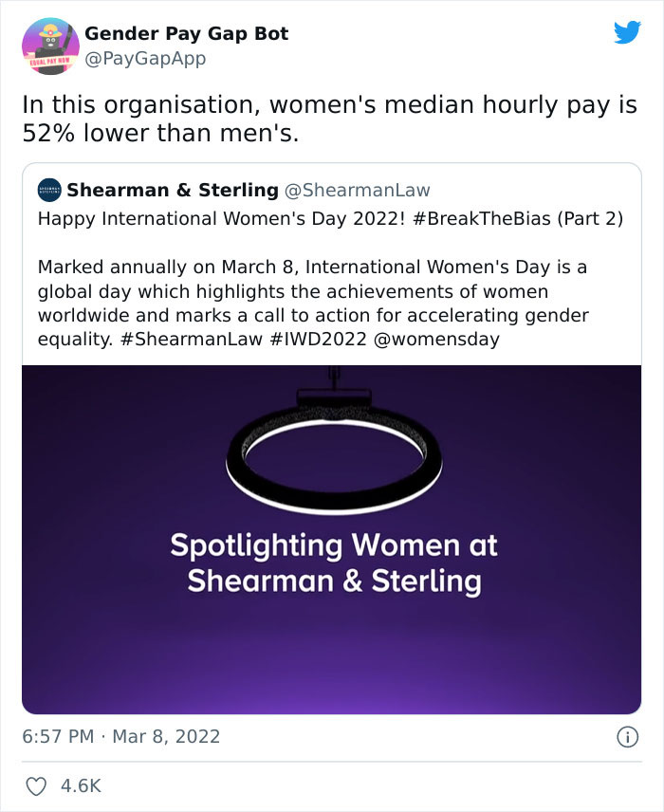Image resolution: width=664 pixels, height=812 pixels.
Task: Click the Gender Pay Gap Bot display name
Action: (187, 33)
